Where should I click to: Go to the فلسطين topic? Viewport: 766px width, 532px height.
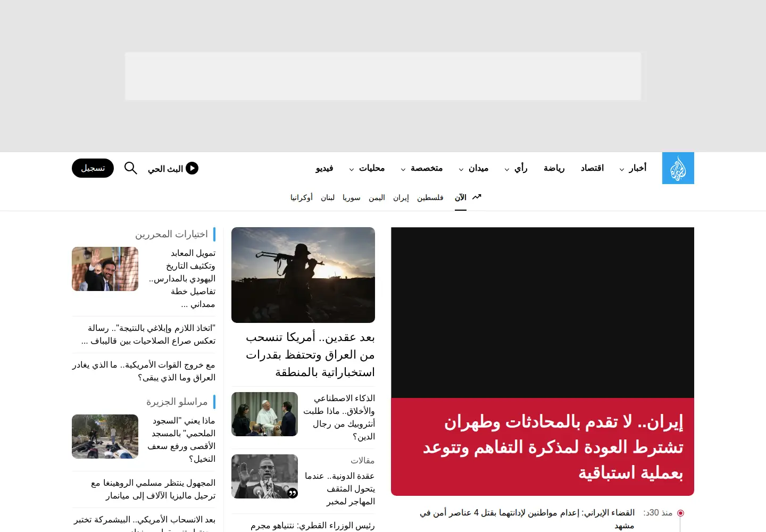click(x=430, y=197)
